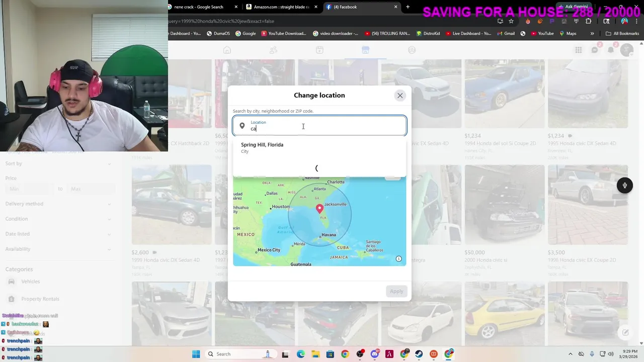Open the DistroKid bookmark
The image size is (644, 362).
[428, 34]
